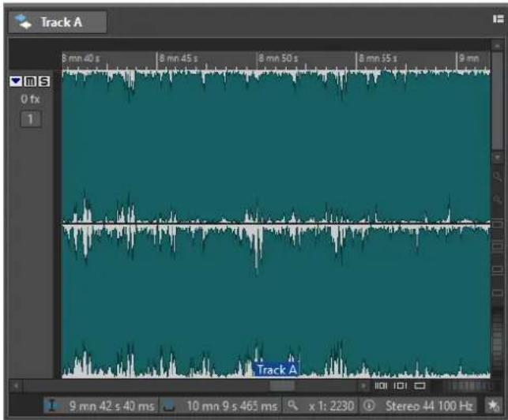The width and height of the screenshot is (508, 420).
Task: Open the 0 fx track effects
Action: [x=30, y=99]
